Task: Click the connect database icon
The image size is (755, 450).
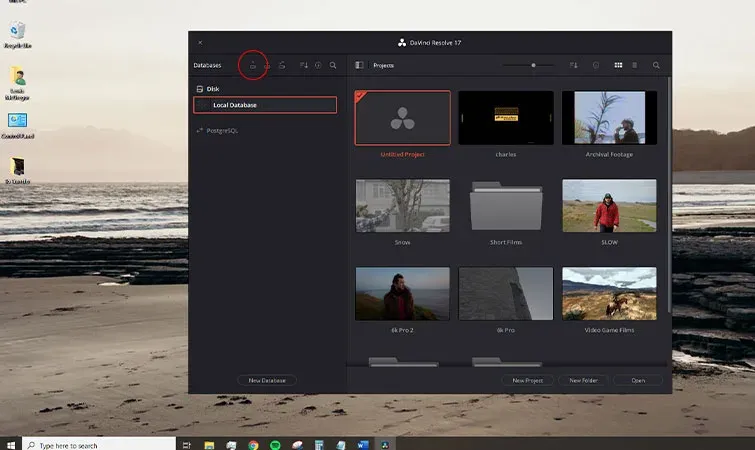Action: point(282,65)
